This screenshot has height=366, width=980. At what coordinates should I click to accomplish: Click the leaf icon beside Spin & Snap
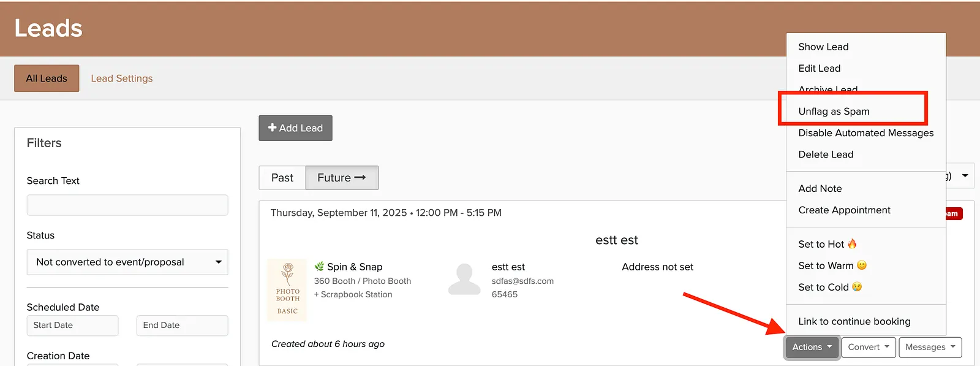(319, 266)
